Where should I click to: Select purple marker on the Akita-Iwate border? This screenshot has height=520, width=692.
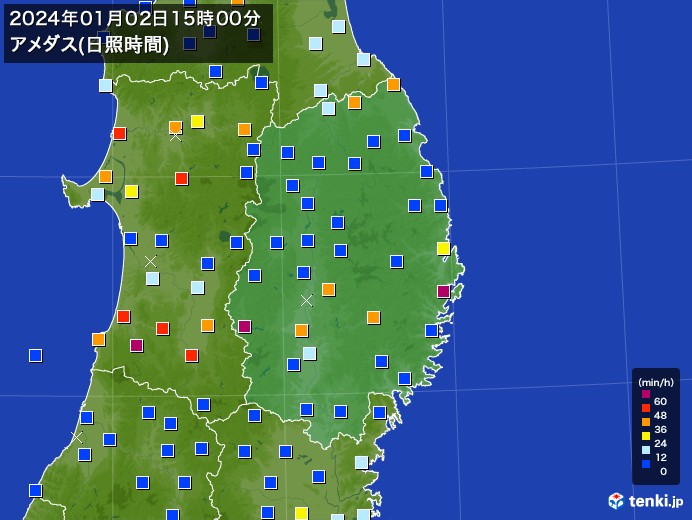click(x=244, y=327)
